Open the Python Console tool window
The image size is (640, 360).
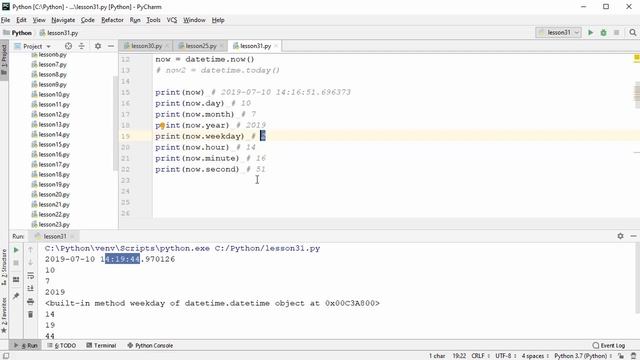(150, 345)
